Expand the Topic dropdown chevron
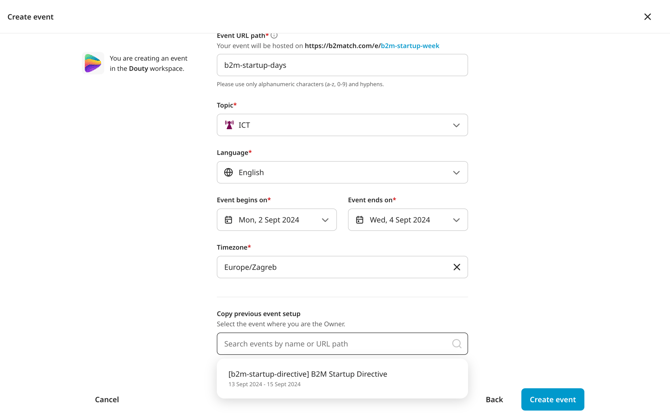The height and width of the screenshot is (418, 670). pyautogui.click(x=456, y=125)
